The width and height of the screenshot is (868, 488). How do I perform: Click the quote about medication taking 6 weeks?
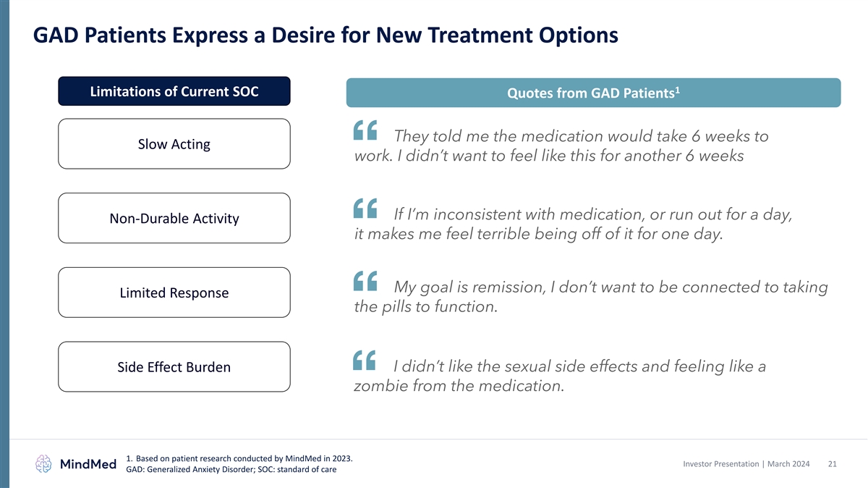(561, 146)
